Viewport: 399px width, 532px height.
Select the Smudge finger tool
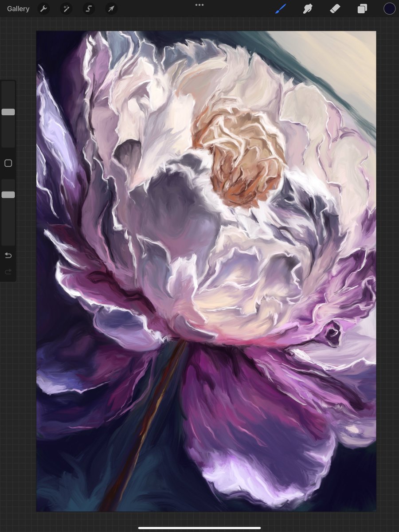coord(308,8)
